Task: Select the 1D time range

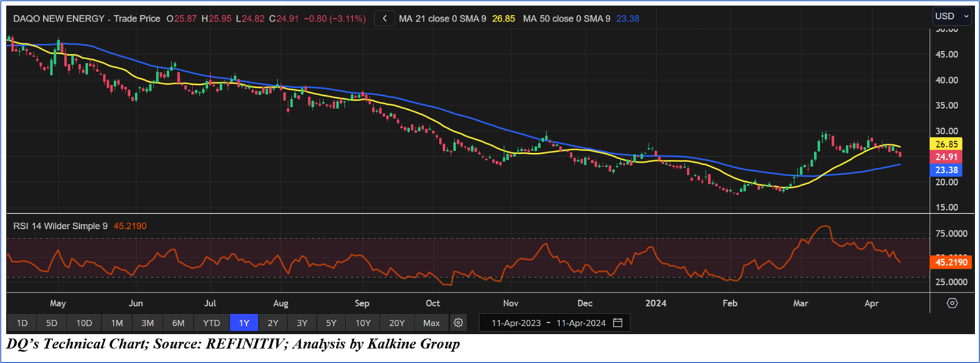Action: click(x=22, y=323)
